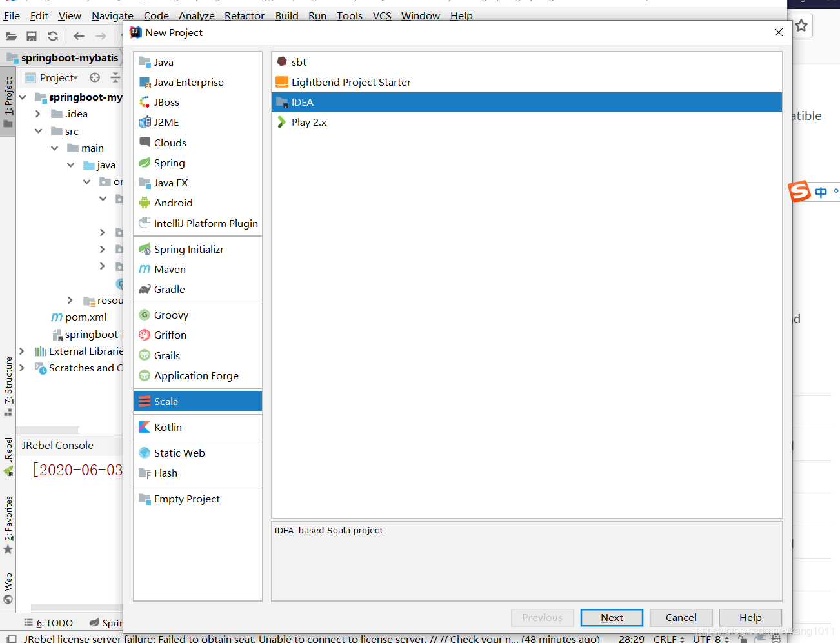Screen dimensions: 840x643
Task: Pick the Grails icon
Action: pos(145,355)
